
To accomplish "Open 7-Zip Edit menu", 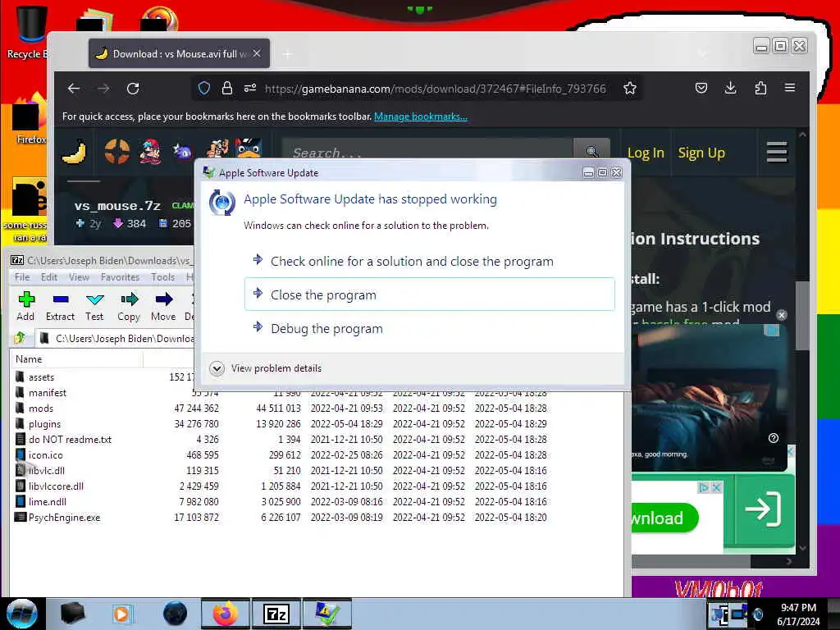I will 48,277.
